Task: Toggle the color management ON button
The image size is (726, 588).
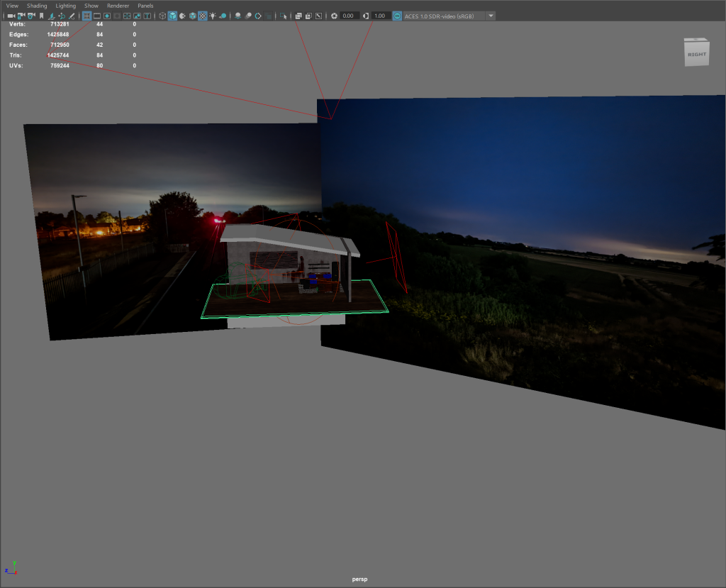Action: 397,16
